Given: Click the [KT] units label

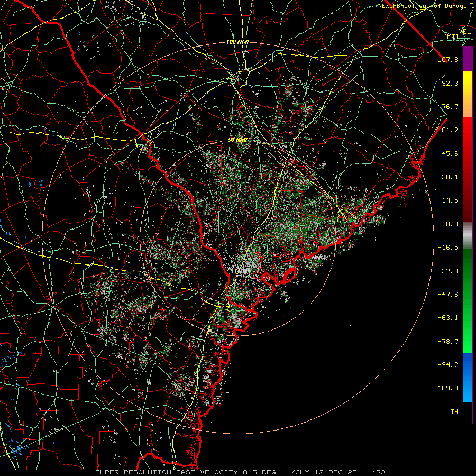Looking at the screenshot, I should 451,36.
